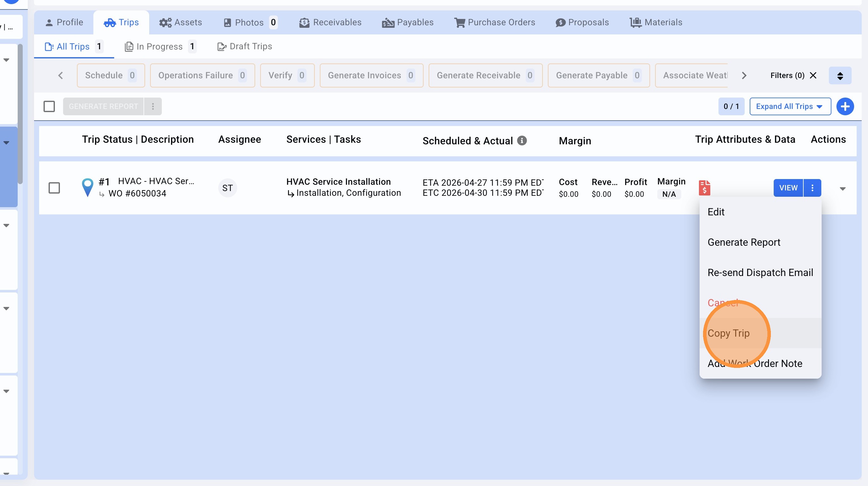Check the select-all trips checkbox
The image size is (868, 486).
(49, 106)
